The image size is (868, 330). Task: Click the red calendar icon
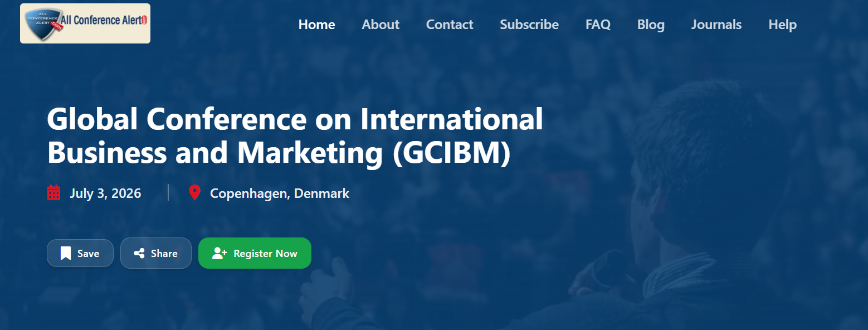click(53, 193)
